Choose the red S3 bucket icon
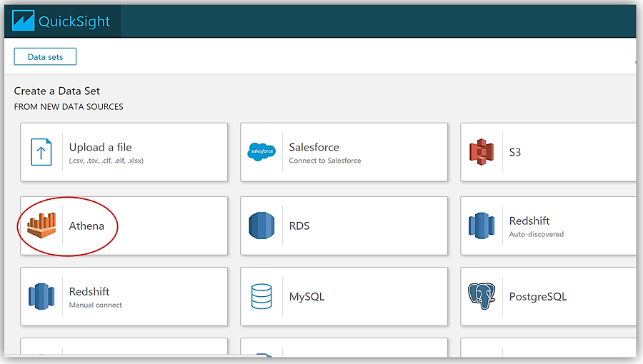The height and width of the screenshot is (364, 643). tap(482, 152)
